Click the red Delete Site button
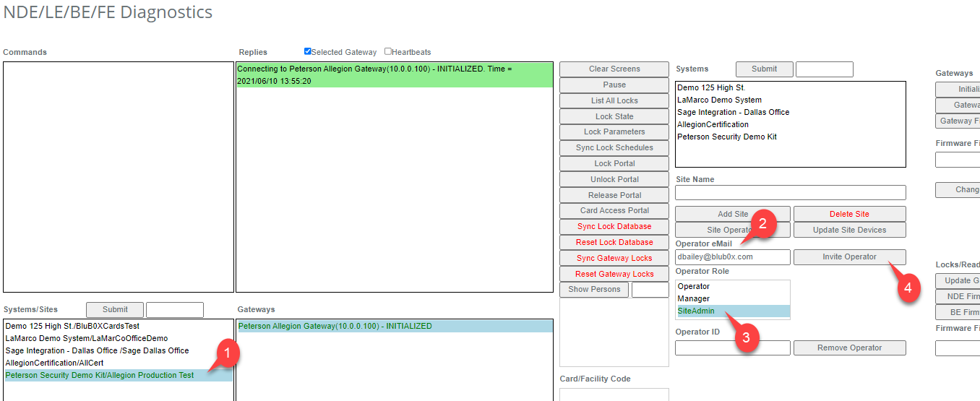Image resolution: width=980 pixels, height=401 pixels. (x=849, y=215)
